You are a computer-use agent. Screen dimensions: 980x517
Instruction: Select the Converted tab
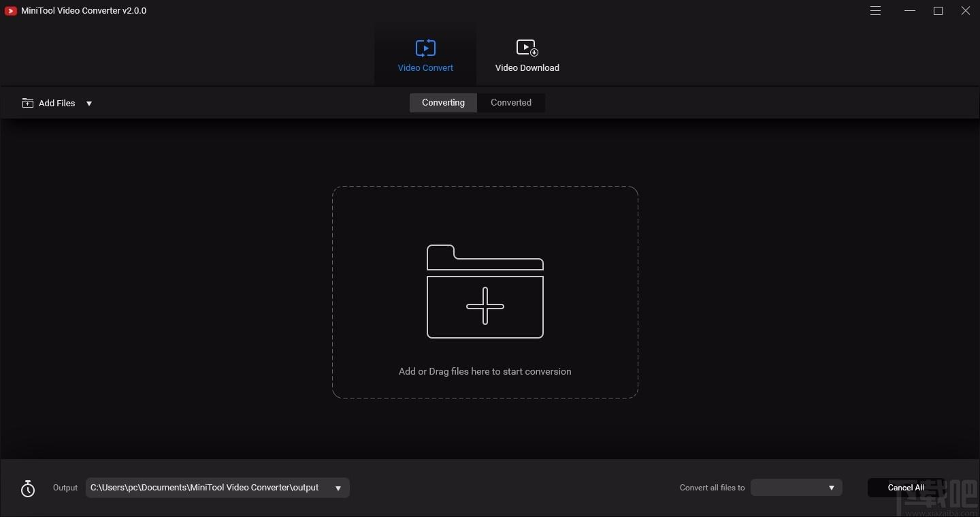tap(511, 103)
